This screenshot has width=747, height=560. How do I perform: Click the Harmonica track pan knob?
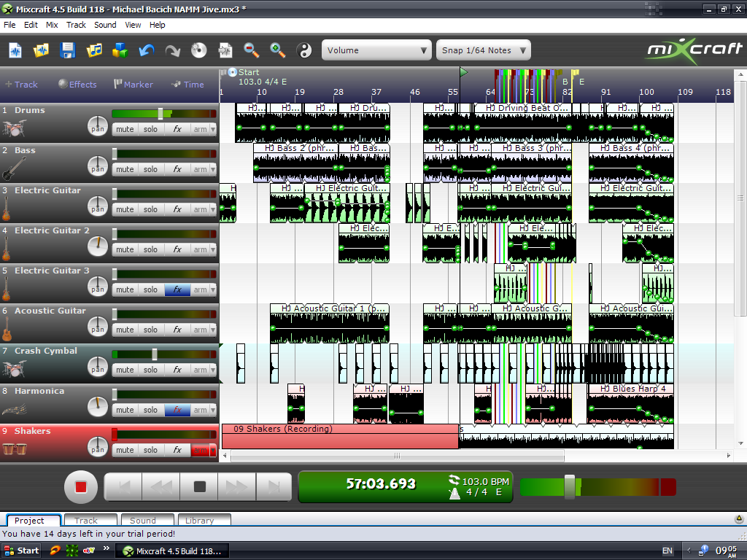click(x=98, y=407)
